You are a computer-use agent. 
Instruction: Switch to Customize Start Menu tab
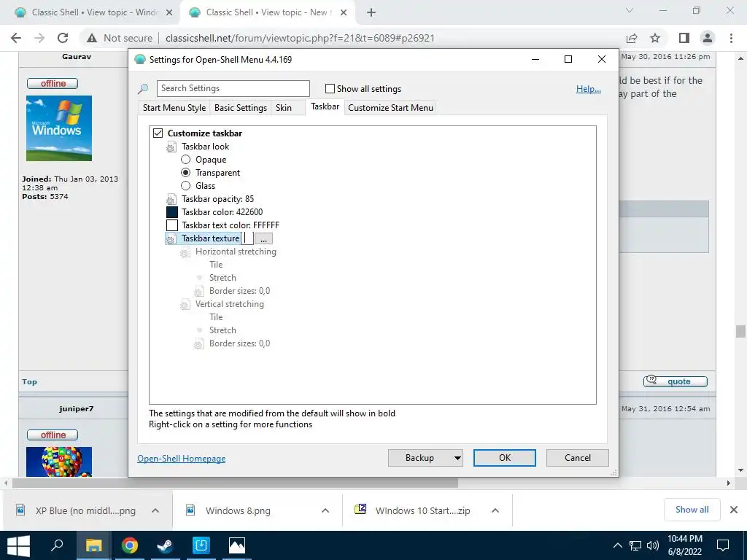[391, 108]
